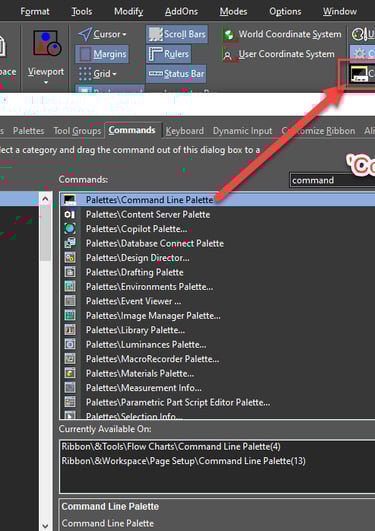Select Palettes\Command Line Palette row
This screenshot has width=375, height=531.
pyautogui.click(x=217, y=200)
